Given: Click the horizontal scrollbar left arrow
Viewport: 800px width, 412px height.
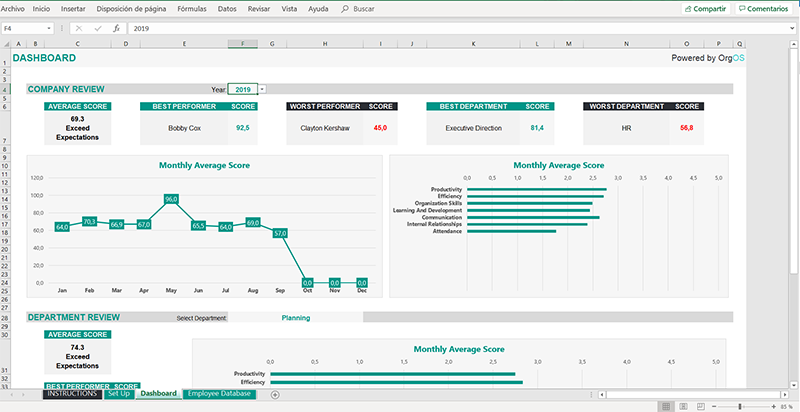Looking at the screenshot, I should coord(603,395).
